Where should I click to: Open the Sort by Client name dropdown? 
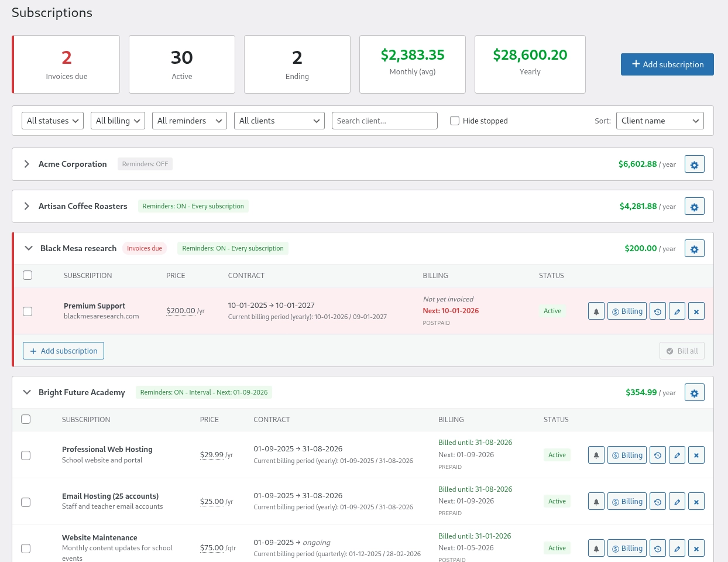pyautogui.click(x=660, y=121)
